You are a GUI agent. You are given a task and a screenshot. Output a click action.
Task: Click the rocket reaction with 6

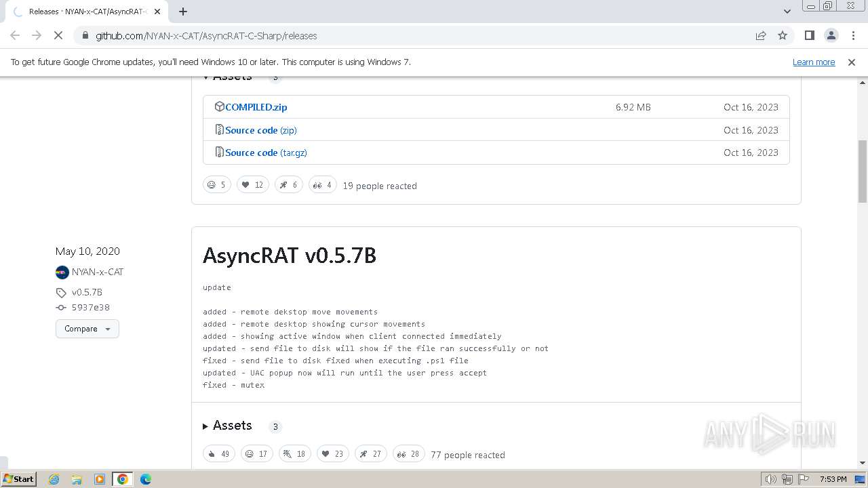point(289,184)
